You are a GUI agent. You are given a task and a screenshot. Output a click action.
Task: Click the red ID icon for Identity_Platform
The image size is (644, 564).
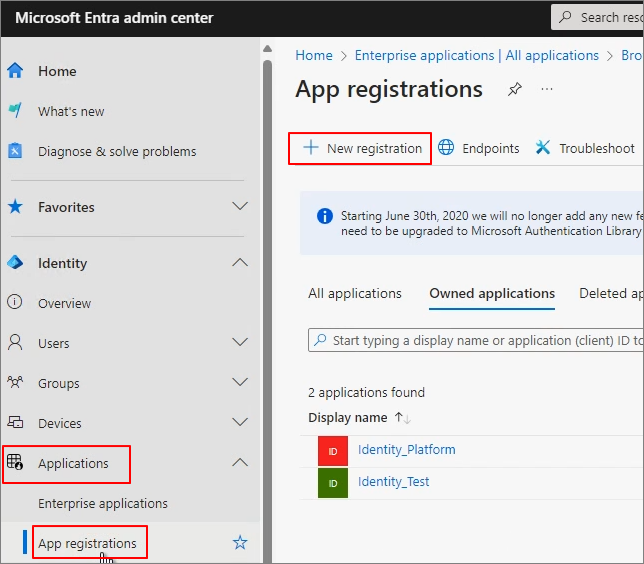[333, 451]
